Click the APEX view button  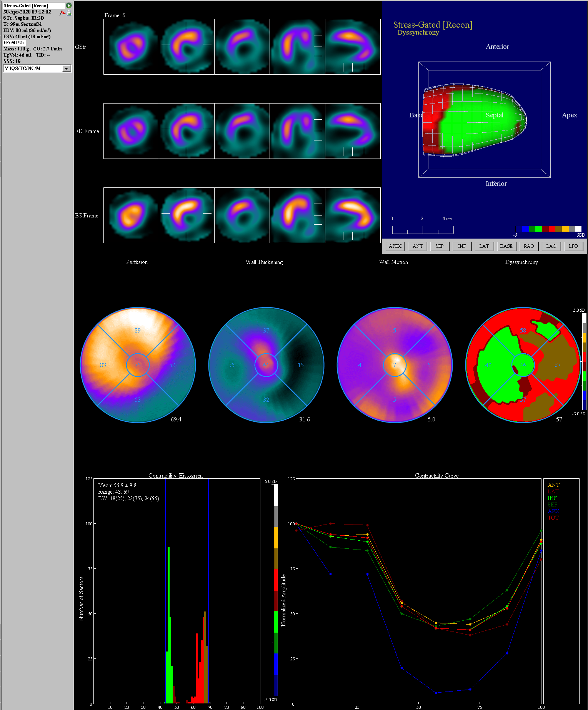click(x=395, y=246)
